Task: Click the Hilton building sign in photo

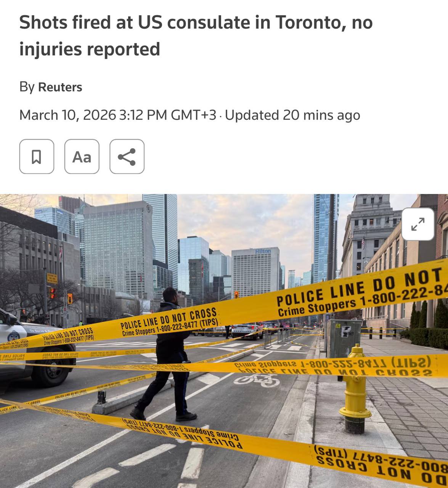Action: click(263, 251)
